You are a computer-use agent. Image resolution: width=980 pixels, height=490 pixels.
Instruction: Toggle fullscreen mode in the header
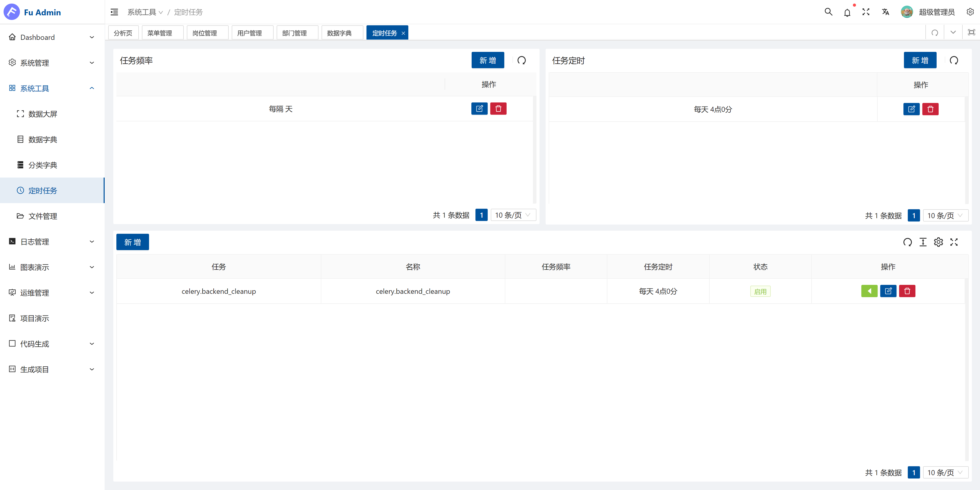(x=866, y=12)
